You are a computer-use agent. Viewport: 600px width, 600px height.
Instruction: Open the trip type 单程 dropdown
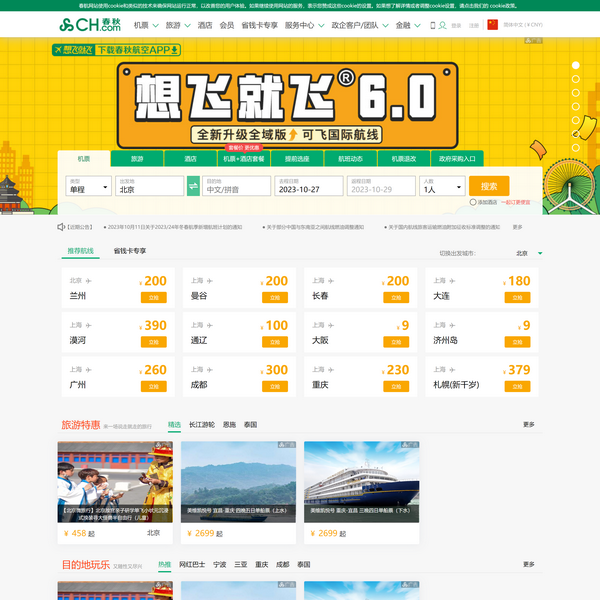(x=88, y=187)
